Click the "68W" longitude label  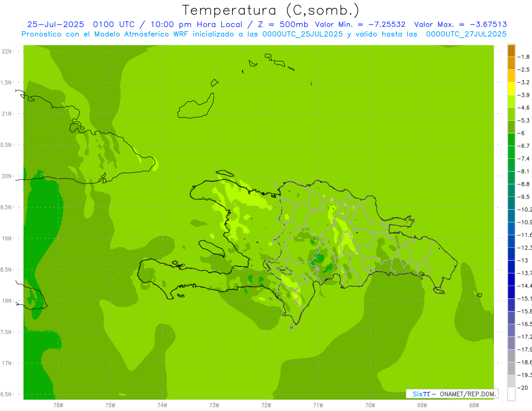tap(474, 405)
